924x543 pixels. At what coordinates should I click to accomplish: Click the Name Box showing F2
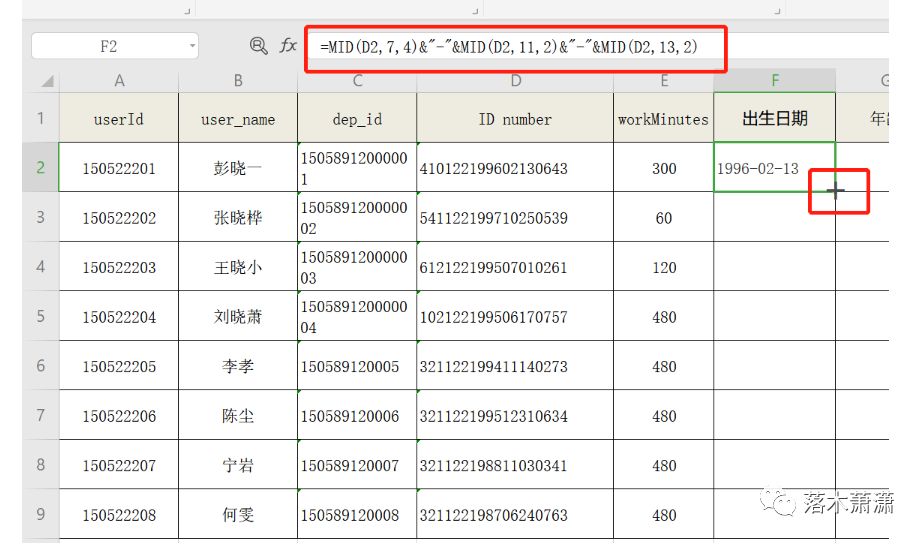point(115,46)
